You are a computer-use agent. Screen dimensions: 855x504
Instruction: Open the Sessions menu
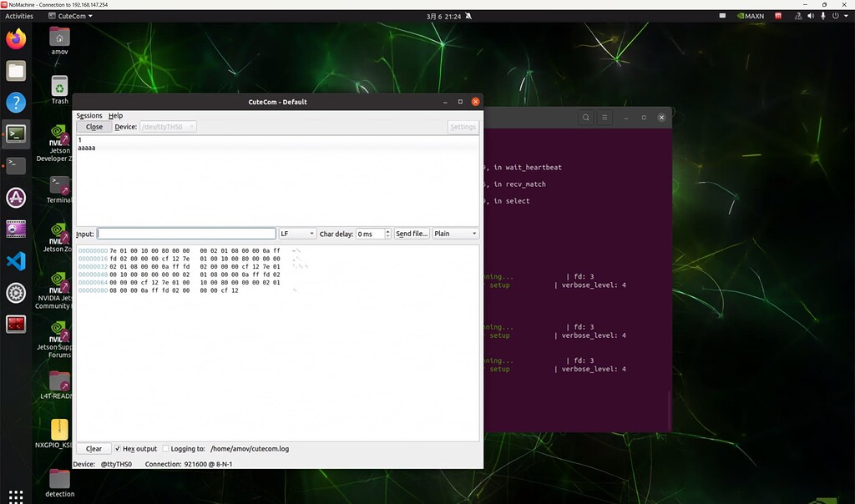click(89, 115)
